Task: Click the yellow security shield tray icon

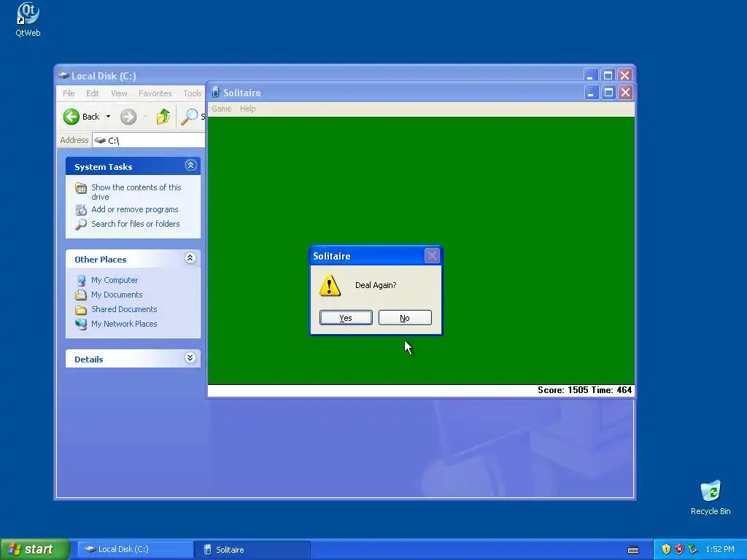Action: pos(666,550)
